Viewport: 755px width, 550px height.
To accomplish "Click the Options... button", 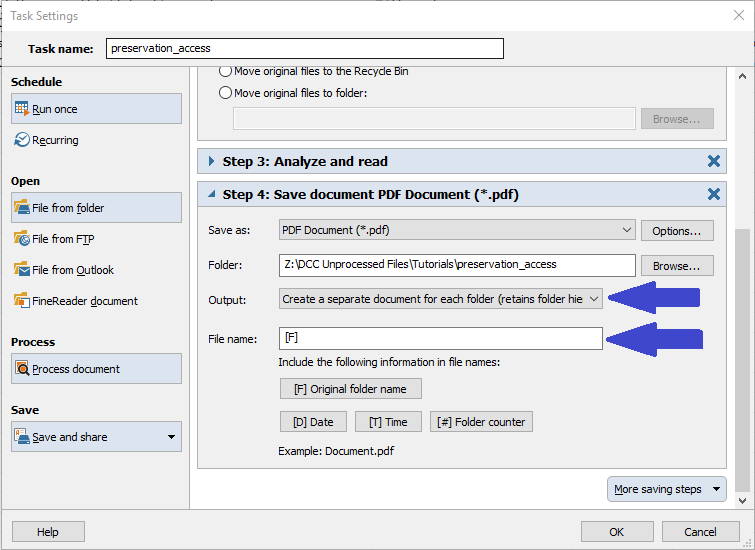I will 677,230.
